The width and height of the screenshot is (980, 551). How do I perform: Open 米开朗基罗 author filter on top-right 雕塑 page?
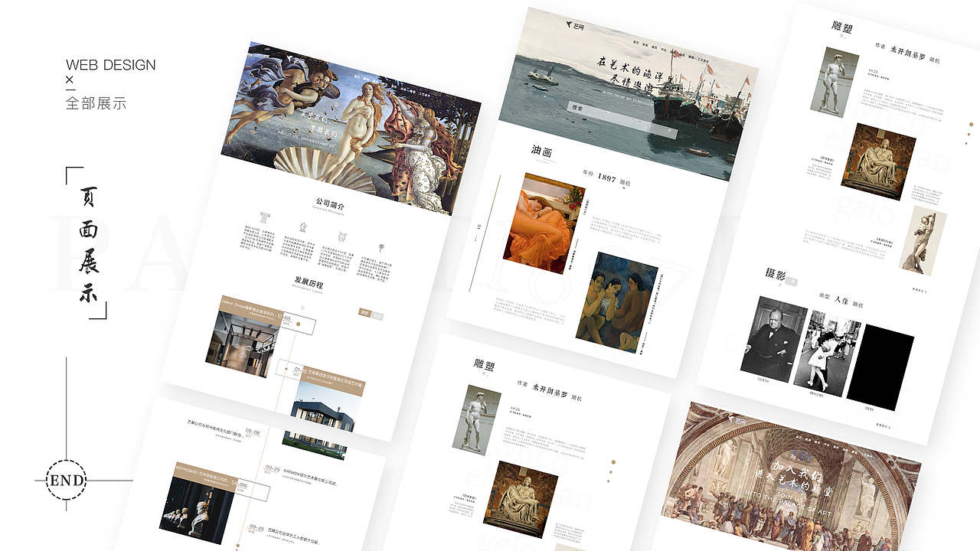click(x=907, y=52)
